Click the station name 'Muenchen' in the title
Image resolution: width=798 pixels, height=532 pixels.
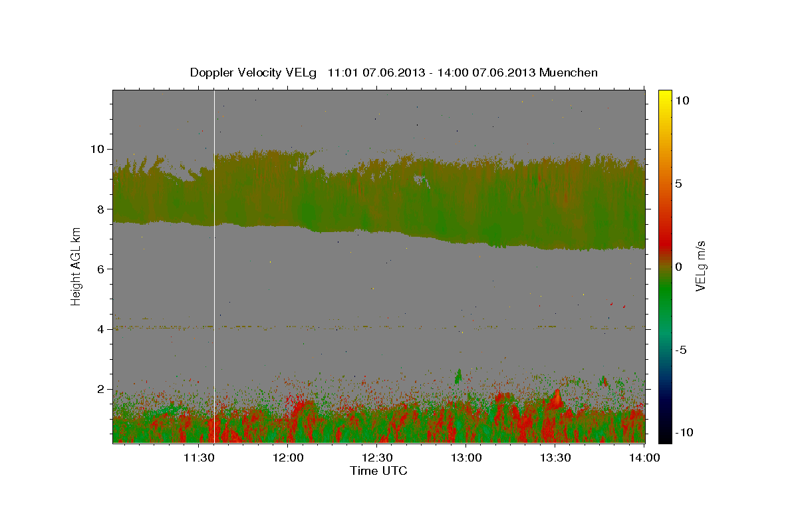point(569,72)
